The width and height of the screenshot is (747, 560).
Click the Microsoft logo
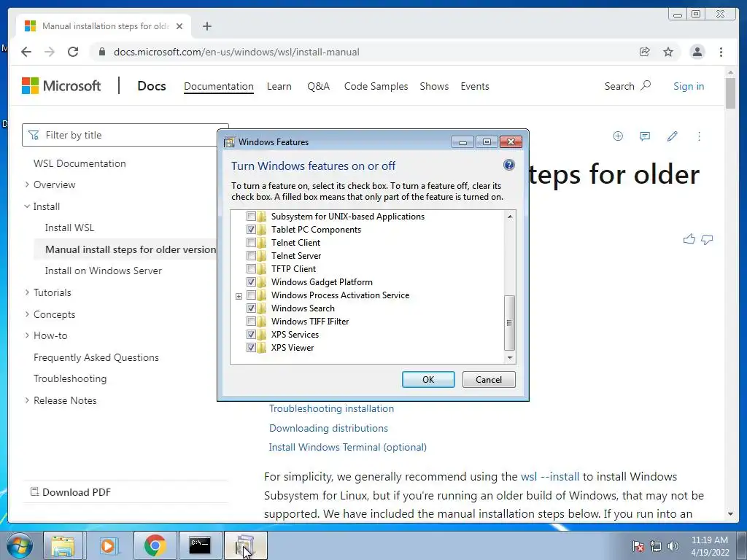click(x=61, y=86)
